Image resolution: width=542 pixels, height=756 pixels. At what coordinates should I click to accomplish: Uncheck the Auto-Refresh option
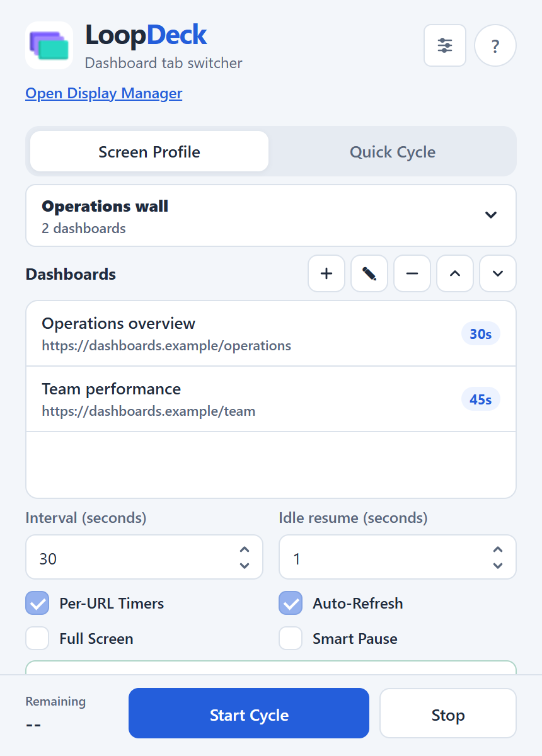click(x=291, y=603)
